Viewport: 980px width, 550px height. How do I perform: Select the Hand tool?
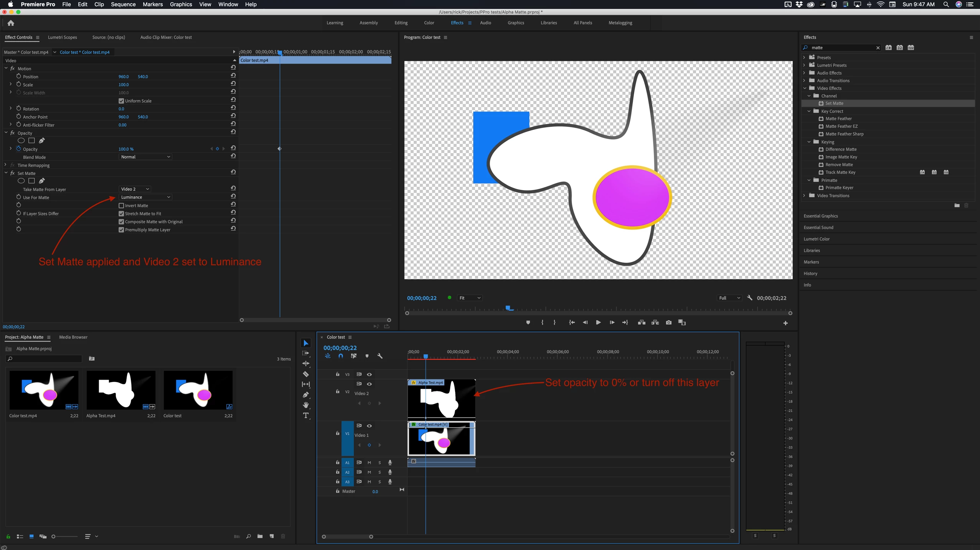[x=306, y=405]
